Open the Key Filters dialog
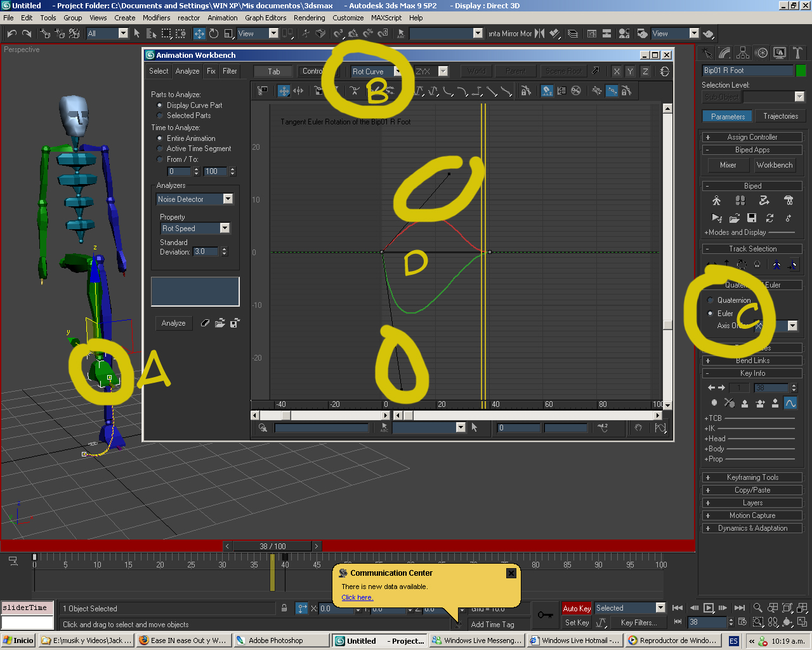812x650 pixels. pos(638,623)
